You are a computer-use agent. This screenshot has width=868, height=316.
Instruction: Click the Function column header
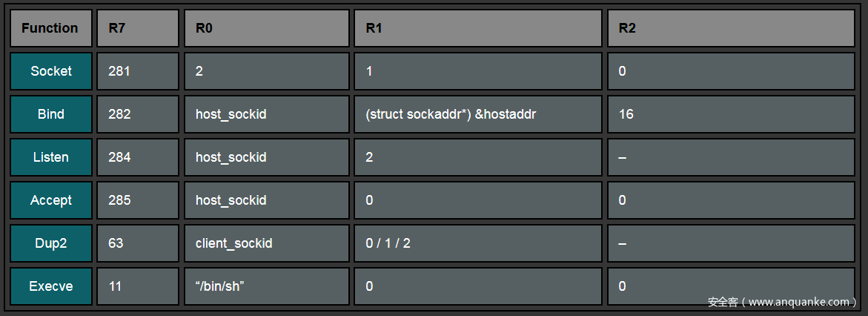(50, 28)
